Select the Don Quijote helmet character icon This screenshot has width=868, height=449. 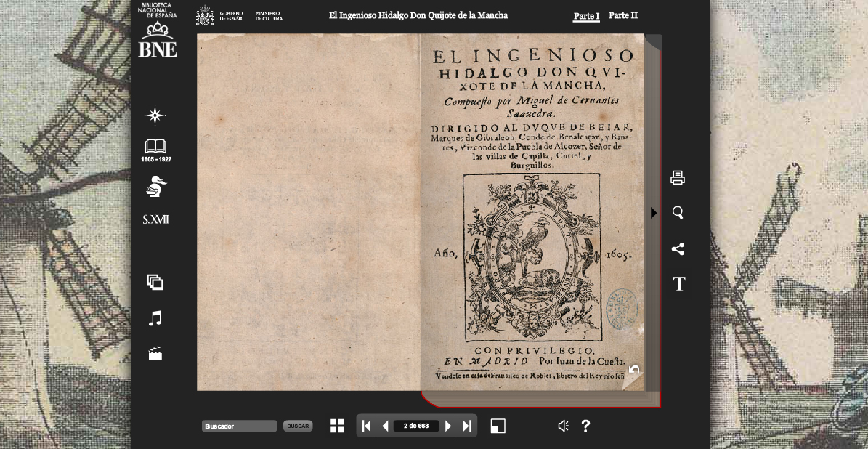(155, 186)
